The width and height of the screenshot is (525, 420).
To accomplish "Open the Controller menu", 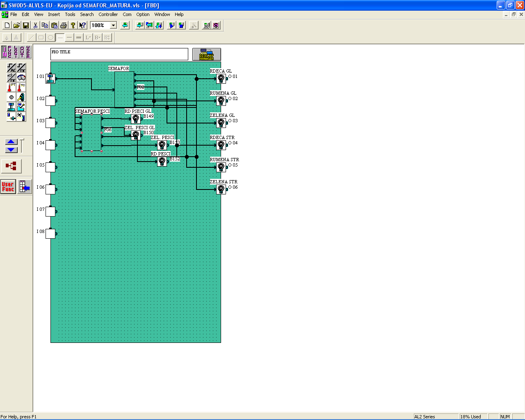I will tap(108, 14).
